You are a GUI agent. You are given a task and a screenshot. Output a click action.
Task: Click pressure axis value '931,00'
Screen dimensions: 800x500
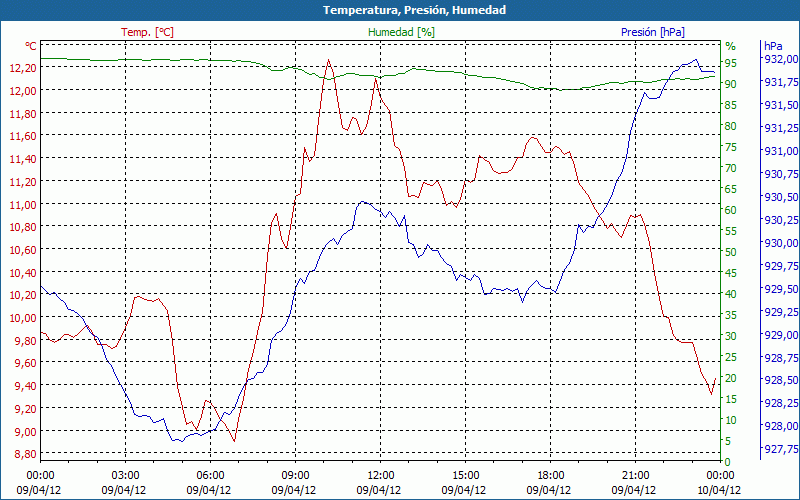pos(779,151)
